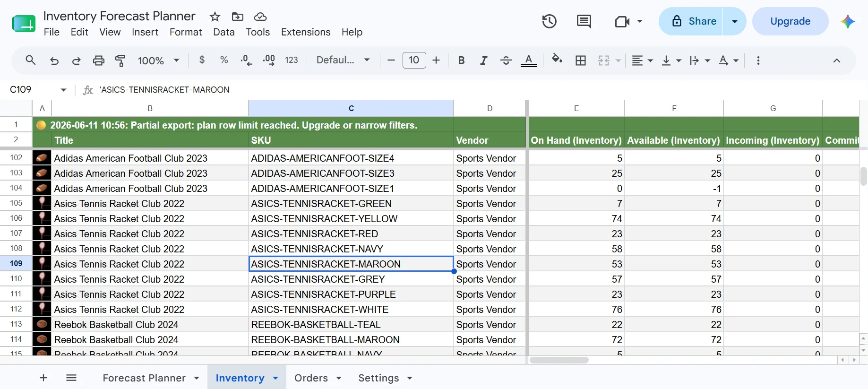Open more number formats (123)
Image resolution: width=868 pixels, height=389 pixels.
coord(292,60)
